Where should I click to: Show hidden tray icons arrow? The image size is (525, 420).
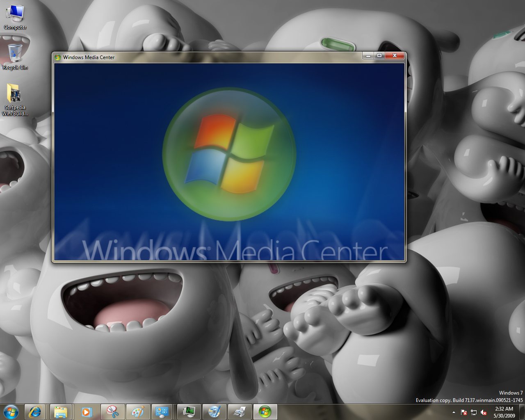click(x=454, y=412)
